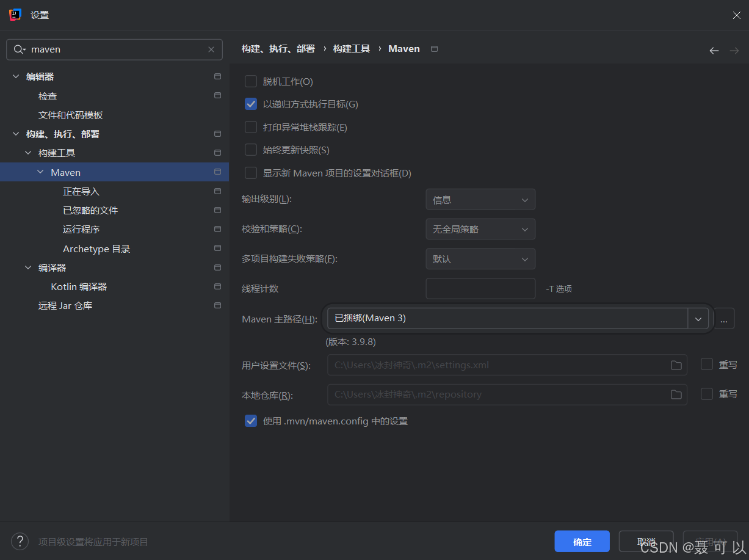This screenshot has width=749, height=560.
Task: Open help with question mark icon
Action: (x=20, y=541)
